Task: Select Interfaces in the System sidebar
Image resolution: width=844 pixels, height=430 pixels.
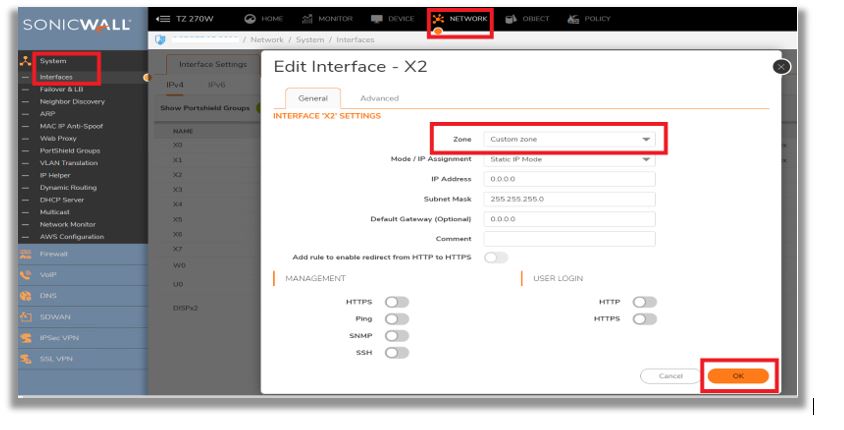Action: click(x=56, y=77)
